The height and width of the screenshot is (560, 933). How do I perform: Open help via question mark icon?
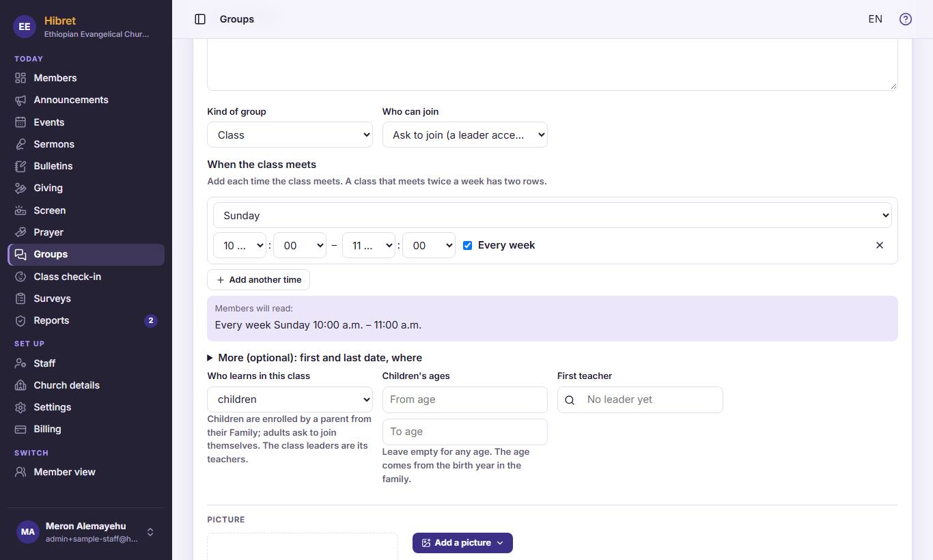[906, 19]
